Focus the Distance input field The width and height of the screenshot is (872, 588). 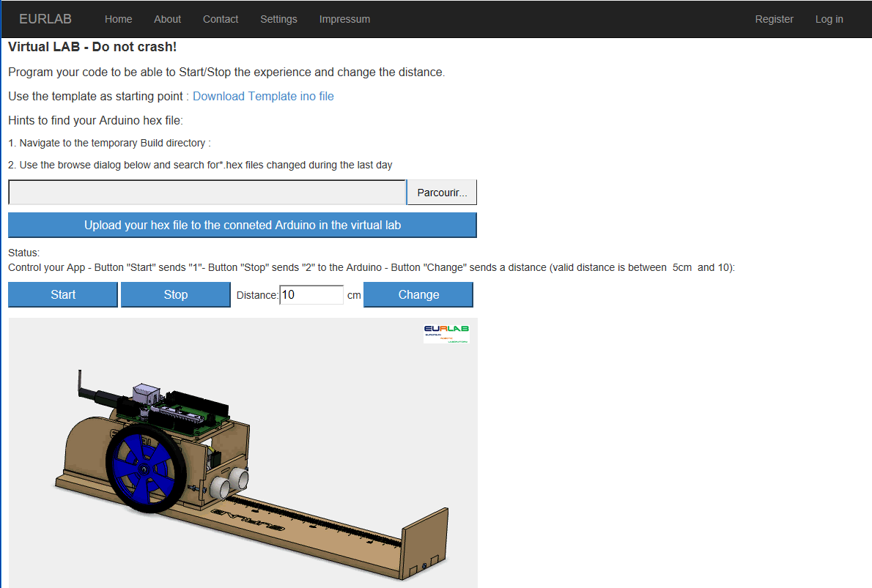[x=311, y=294]
